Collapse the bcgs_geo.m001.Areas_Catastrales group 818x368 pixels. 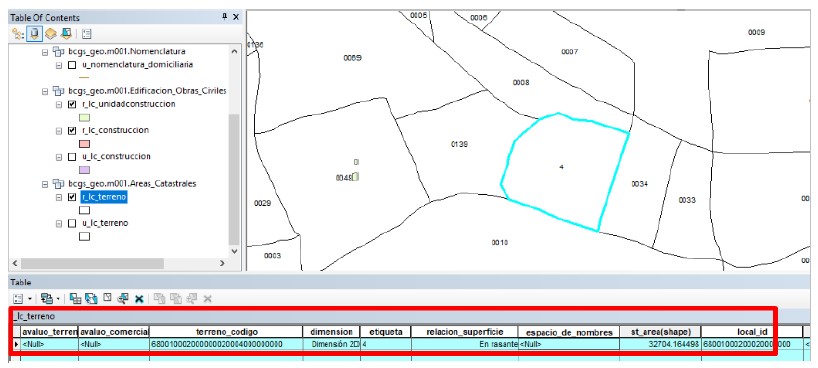pyautogui.click(x=44, y=184)
